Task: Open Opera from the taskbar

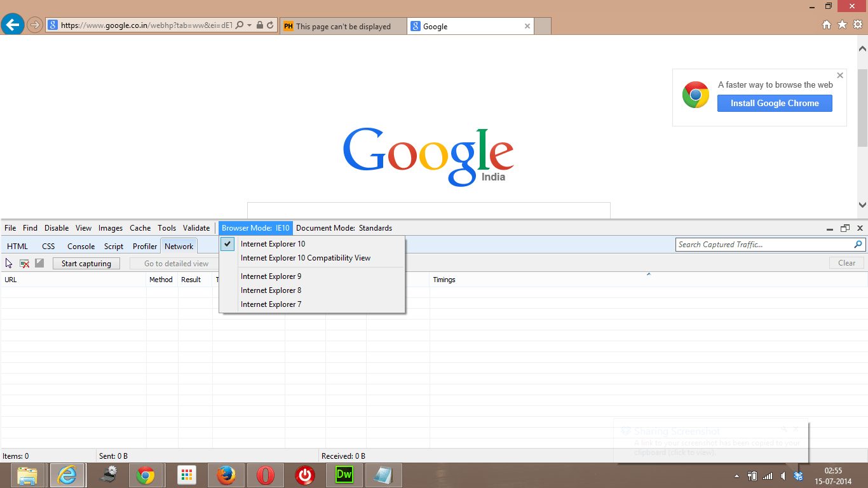Action: 265,475
